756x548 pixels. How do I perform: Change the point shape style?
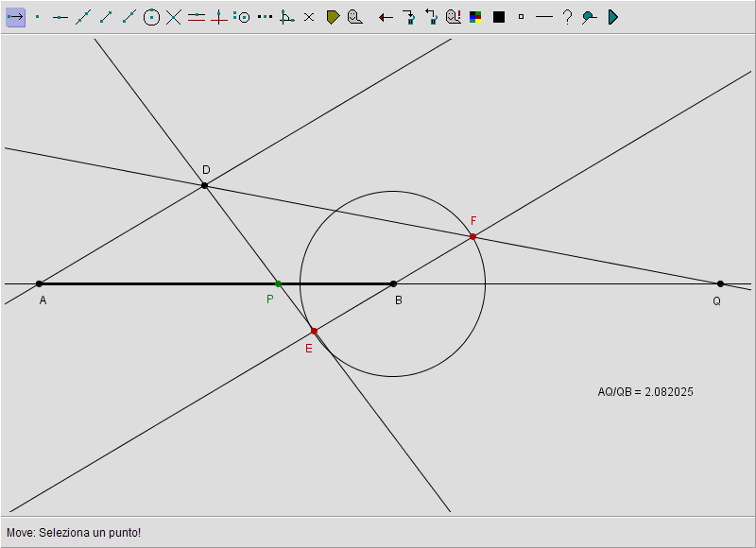click(x=521, y=17)
